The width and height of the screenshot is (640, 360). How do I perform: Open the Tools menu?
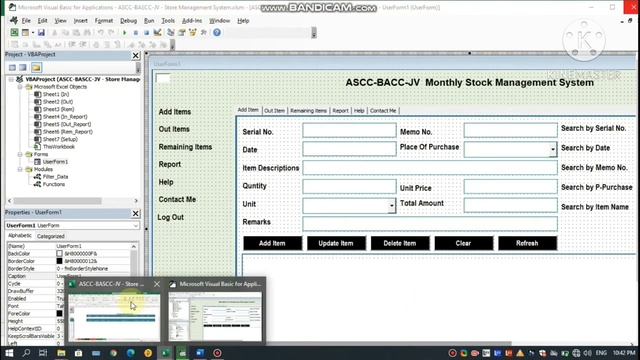click(x=168, y=20)
